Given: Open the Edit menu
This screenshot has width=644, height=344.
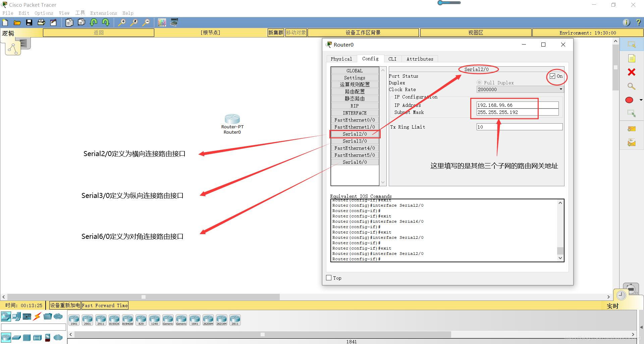Looking at the screenshot, I should point(24,13).
